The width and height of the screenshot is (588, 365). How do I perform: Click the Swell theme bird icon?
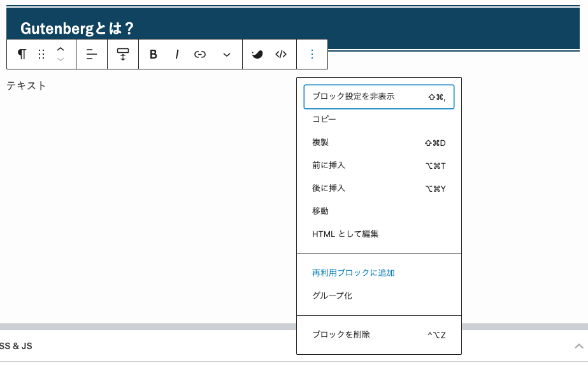pos(257,54)
